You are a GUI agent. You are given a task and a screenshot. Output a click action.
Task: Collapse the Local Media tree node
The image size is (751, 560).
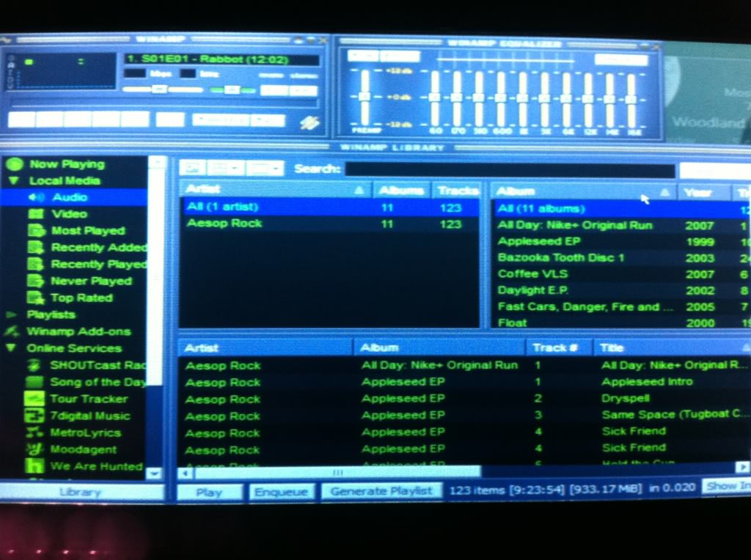coord(13,181)
